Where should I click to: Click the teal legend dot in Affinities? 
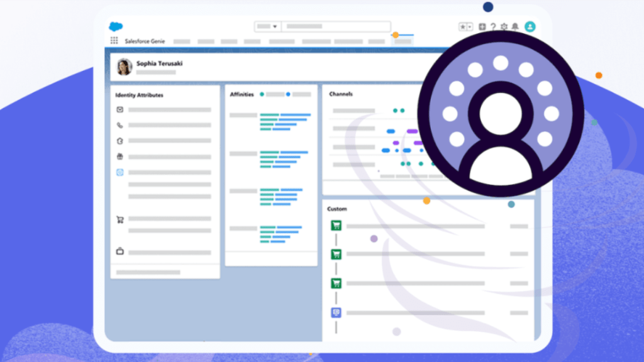pyautogui.click(x=262, y=94)
